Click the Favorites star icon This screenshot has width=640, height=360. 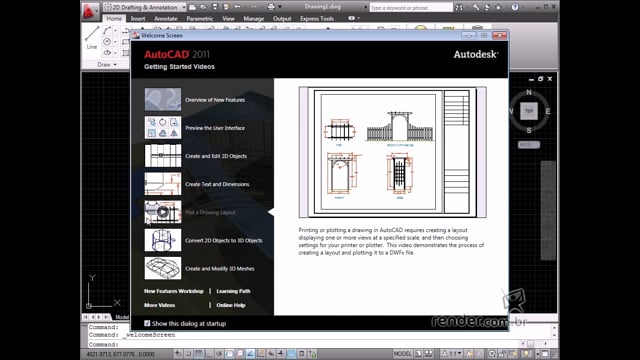click(x=498, y=7)
